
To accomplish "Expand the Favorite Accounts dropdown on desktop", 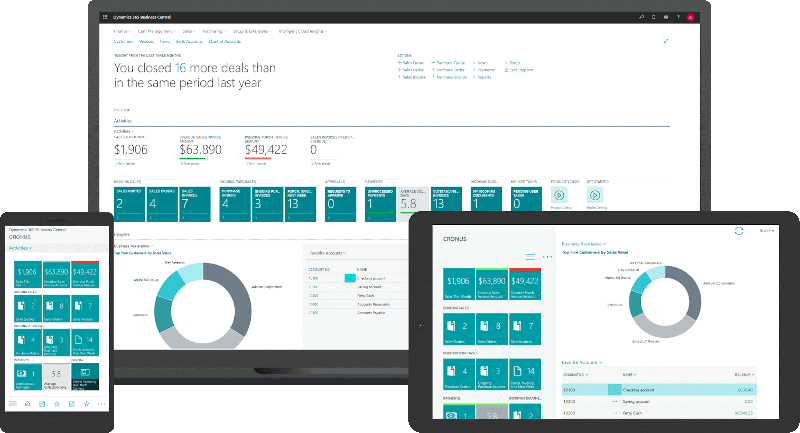I will coord(326,254).
